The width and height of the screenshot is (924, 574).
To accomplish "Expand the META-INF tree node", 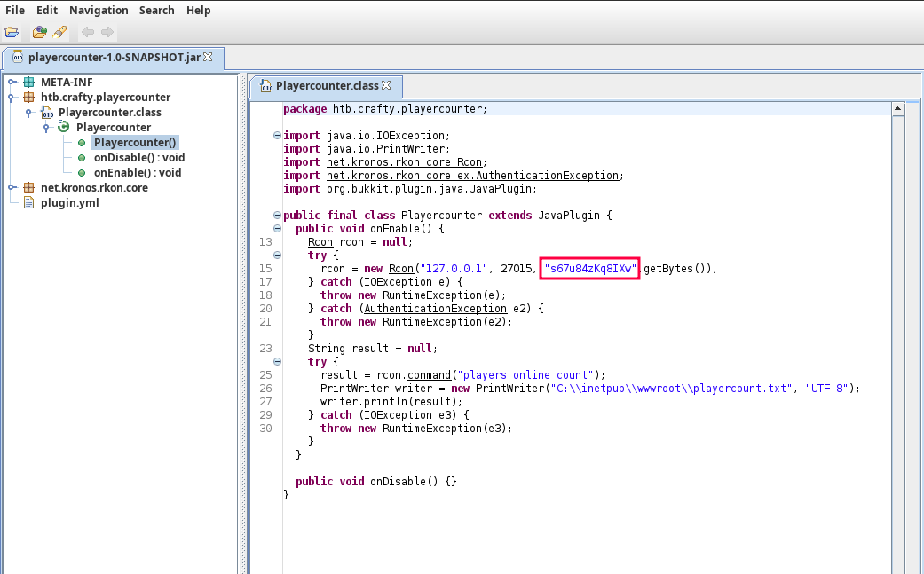I will tap(12, 83).
